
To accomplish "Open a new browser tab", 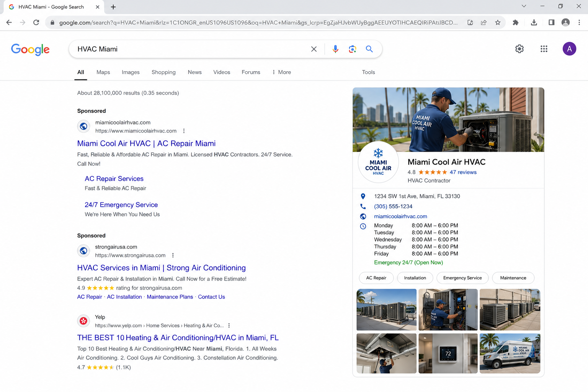I will 113,7.
